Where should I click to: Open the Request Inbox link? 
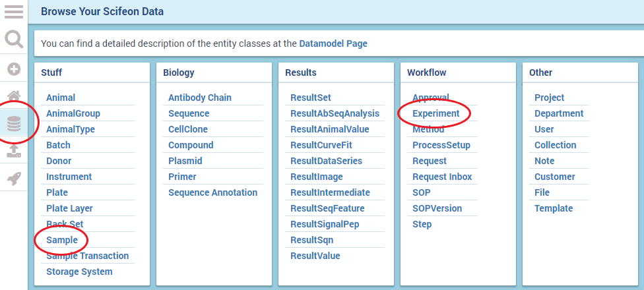click(x=442, y=177)
